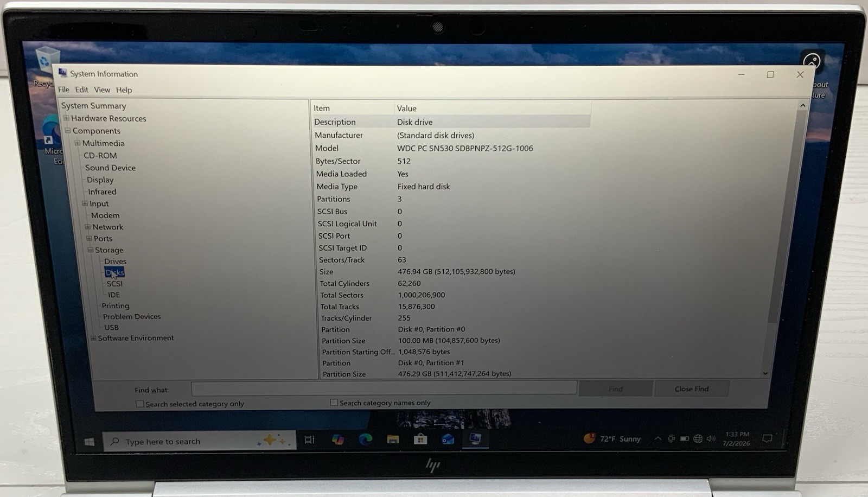This screenshot has height=497, width=868.
Task: Select the Model row value WDC PC SN530
Action: click(x=465, y=148)
